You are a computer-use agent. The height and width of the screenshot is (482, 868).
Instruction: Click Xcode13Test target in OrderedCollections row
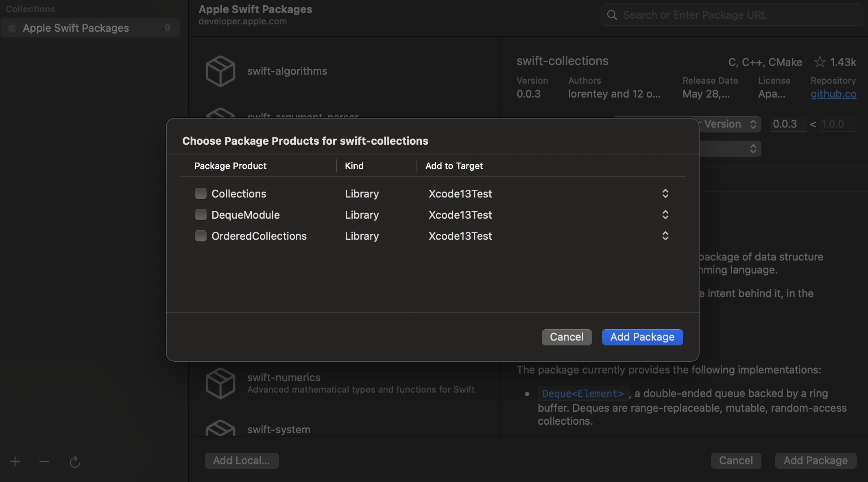click(x=460, y=236)
